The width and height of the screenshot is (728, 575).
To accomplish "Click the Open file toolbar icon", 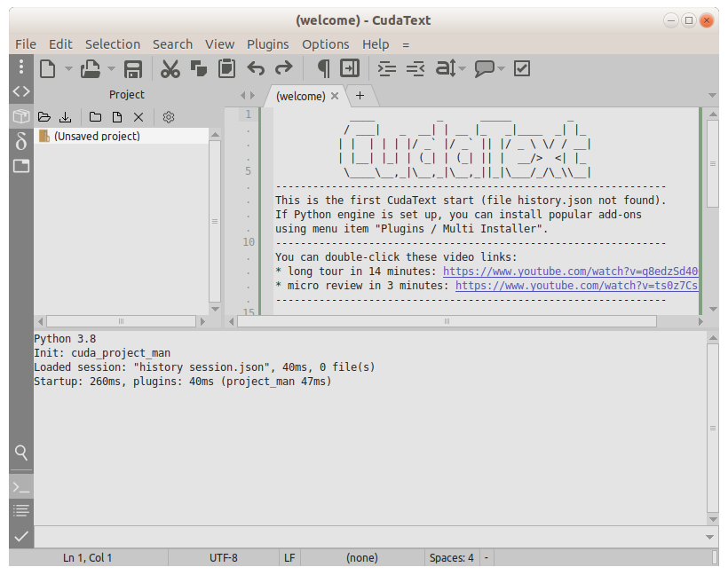I will (90, 68).
